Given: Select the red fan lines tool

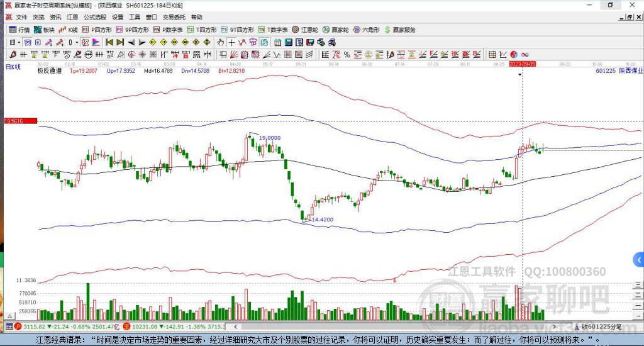Looking at the screenshot, I should click(233, 54).
